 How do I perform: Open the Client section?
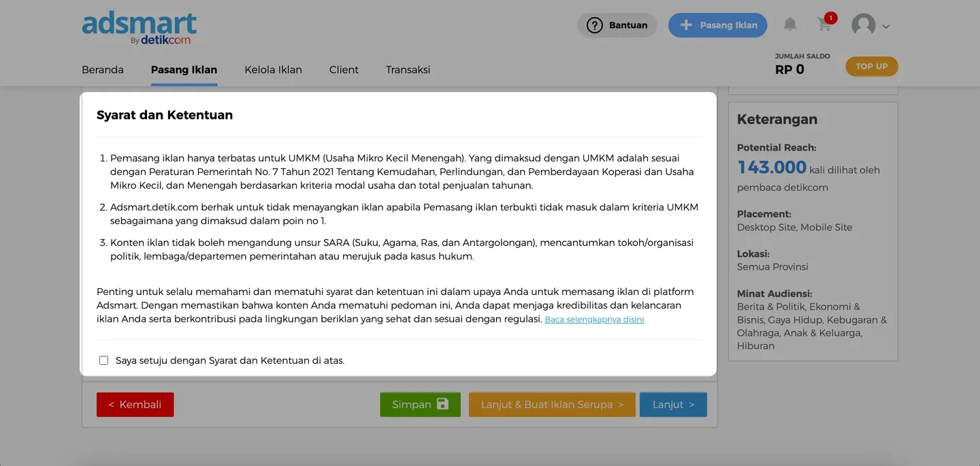tap(344, 69)
